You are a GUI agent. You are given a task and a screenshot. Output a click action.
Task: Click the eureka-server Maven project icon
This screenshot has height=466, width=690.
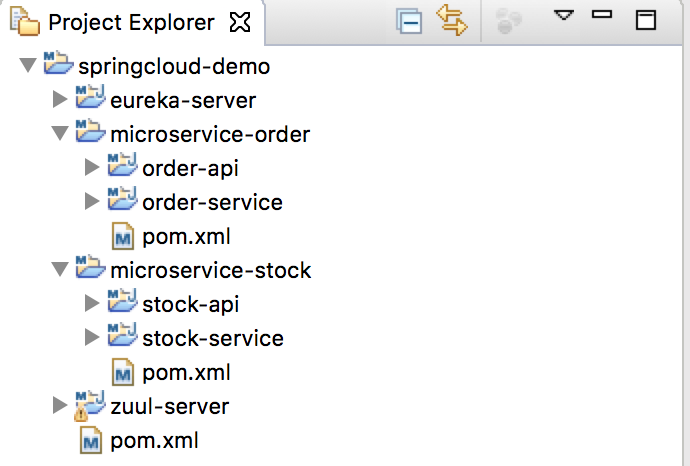[91, 100]
